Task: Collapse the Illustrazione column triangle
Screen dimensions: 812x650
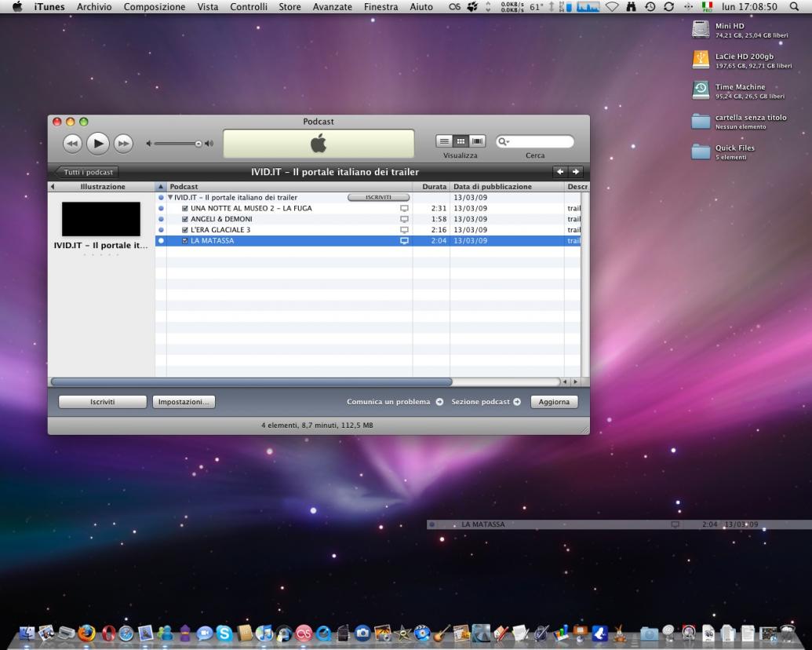Action: 53,187
